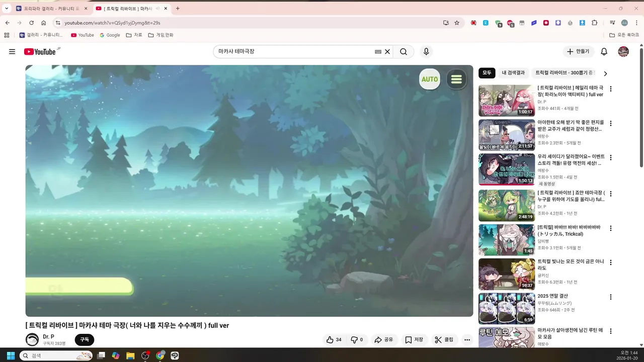This screenshot has height=362, width=644.
Task: Open options for 바바!!! 바바! video
Action: pyautogui.click(x=611, y=228)
